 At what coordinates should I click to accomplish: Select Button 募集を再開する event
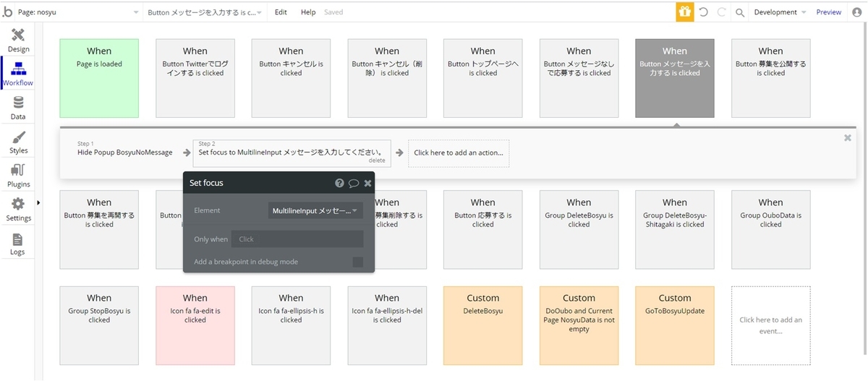[99, 230]
